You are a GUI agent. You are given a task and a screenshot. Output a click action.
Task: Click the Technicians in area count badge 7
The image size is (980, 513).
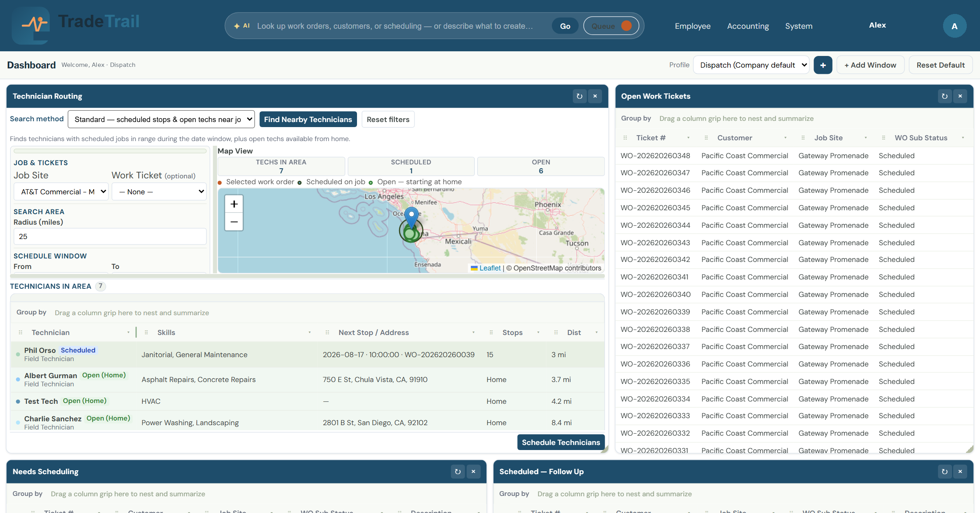100,286
